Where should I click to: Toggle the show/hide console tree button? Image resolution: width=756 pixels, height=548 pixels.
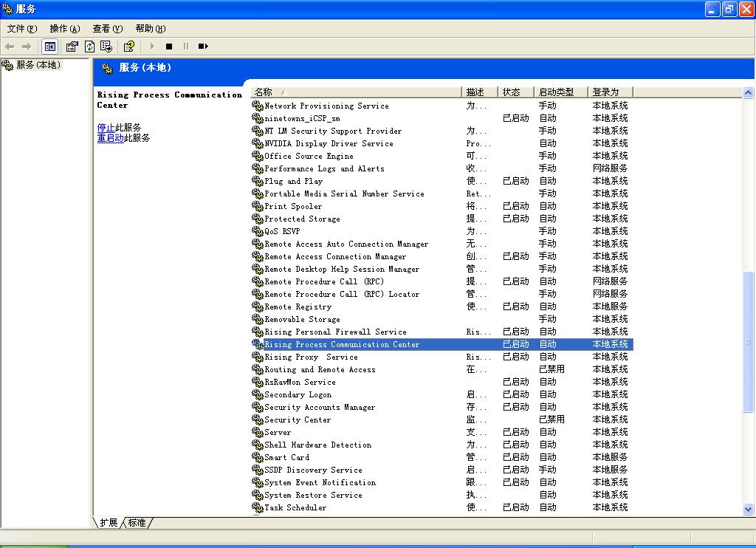pos(49,47)
